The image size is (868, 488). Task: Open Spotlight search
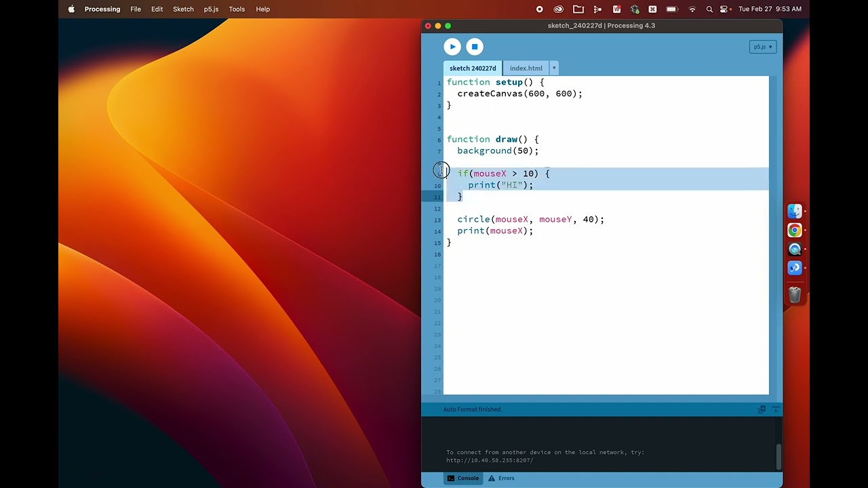point(709,9)
